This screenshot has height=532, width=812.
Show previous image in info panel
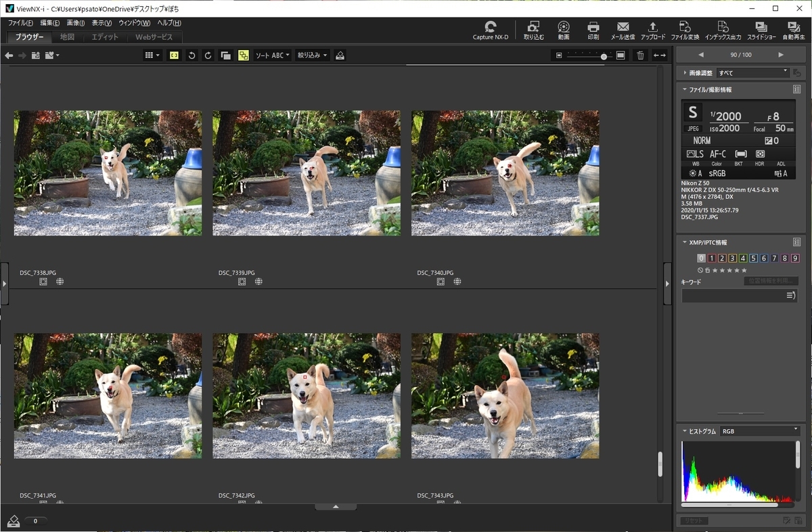click(701, 55)
